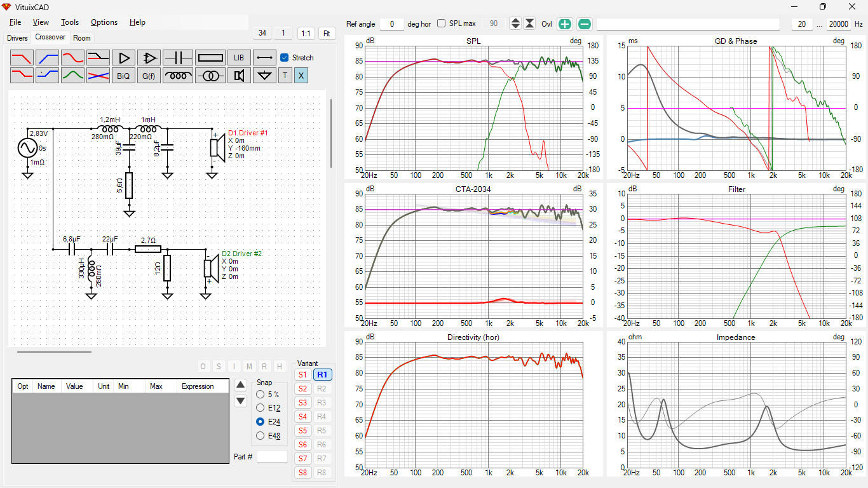Open the LIB component library

pyautogui.click(x=239, y=58)
